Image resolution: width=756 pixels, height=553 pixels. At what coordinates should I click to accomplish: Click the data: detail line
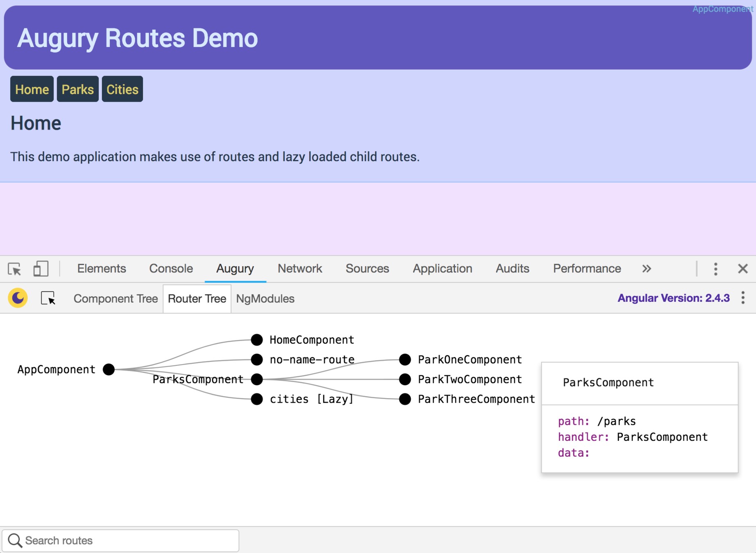[573, 453]
